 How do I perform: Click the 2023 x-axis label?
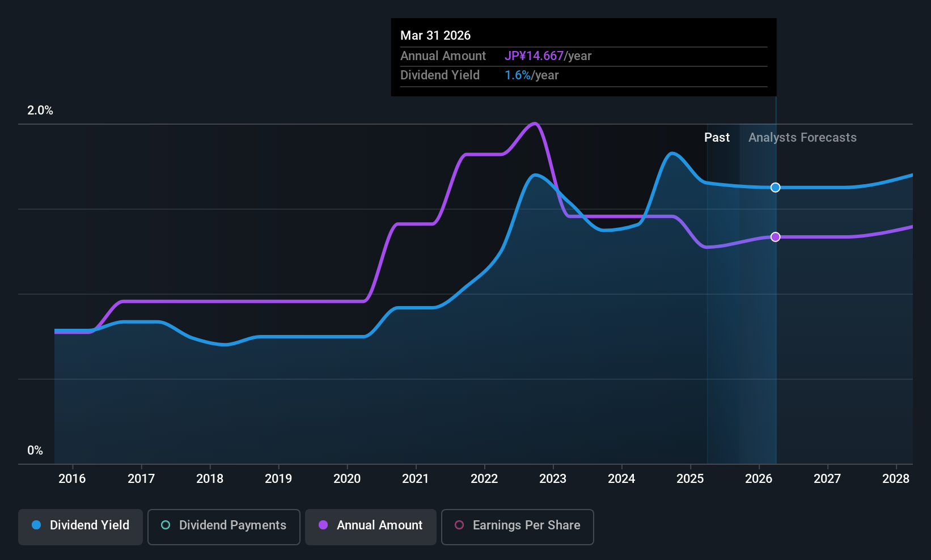click(553, 479)
